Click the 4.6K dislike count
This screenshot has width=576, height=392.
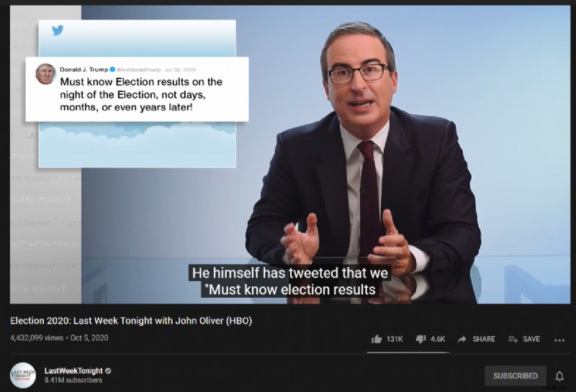(x=438, y=339)
